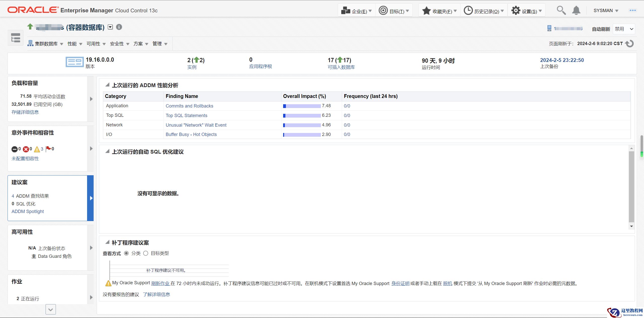Click the SQL advice panel scrollbar down arrow
The width and height of the screenshot is (644, 318).
pos(631,226)
